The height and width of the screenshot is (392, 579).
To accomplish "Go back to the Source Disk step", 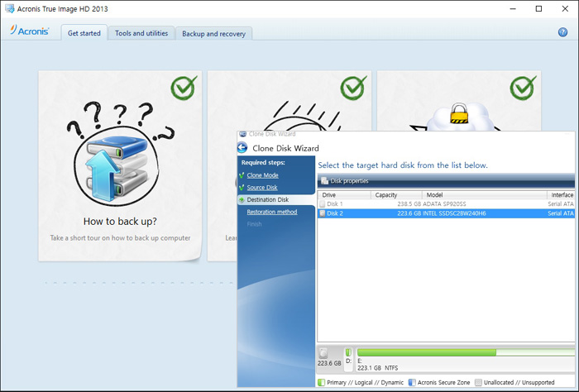I will (x=264, y=188).
